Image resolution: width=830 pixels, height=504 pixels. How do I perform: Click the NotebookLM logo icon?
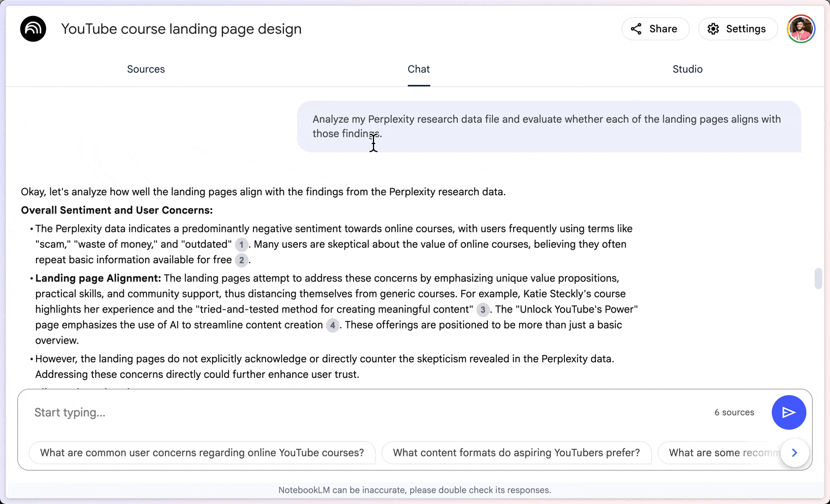point(33,29)
